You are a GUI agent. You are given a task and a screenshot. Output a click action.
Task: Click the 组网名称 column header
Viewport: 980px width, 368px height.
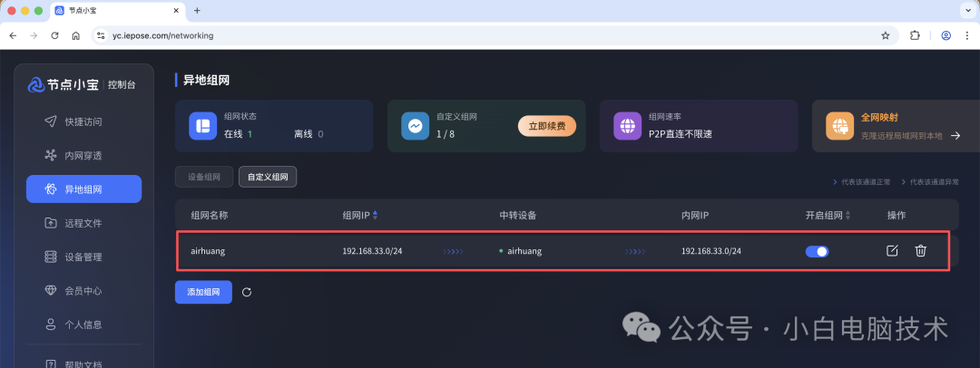coord(210,216)
